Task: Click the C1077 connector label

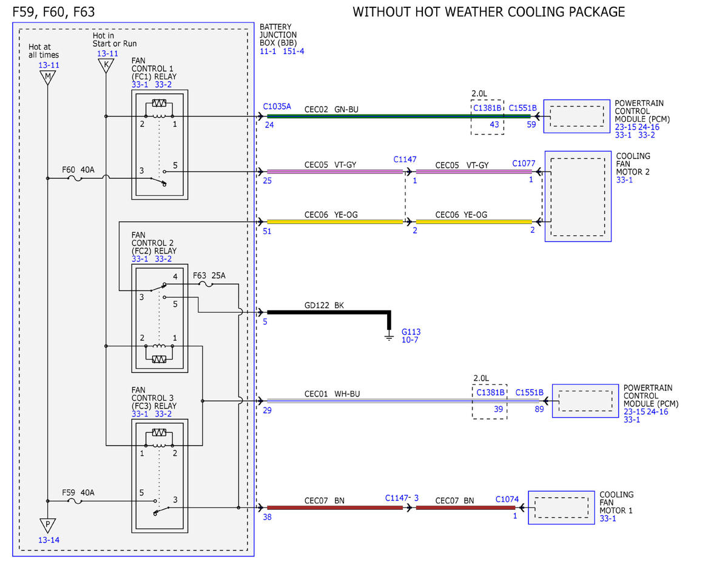Action: (524, 163)
